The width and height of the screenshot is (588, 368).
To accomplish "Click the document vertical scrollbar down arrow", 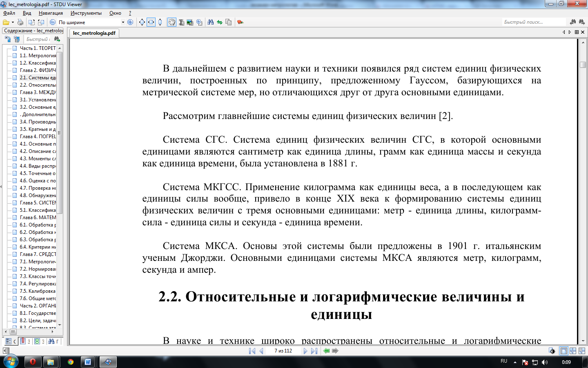I will pos(583,341).
